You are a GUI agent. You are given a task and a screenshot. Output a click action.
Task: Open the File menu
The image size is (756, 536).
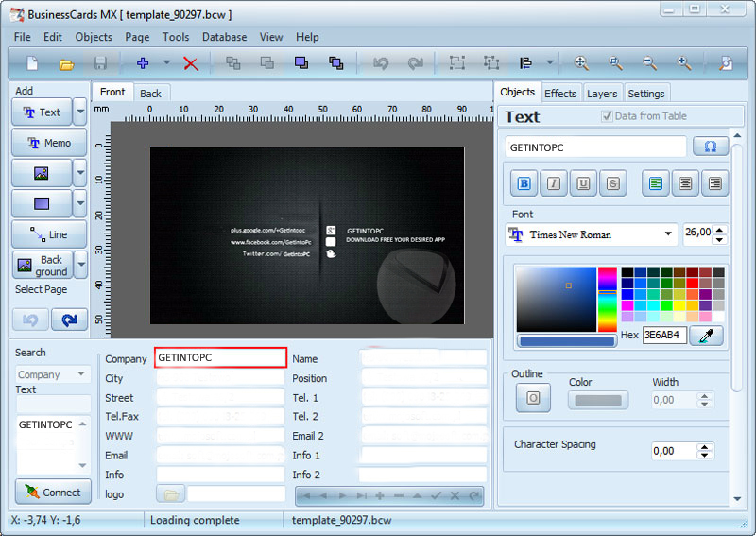click(x=22, y=37)
